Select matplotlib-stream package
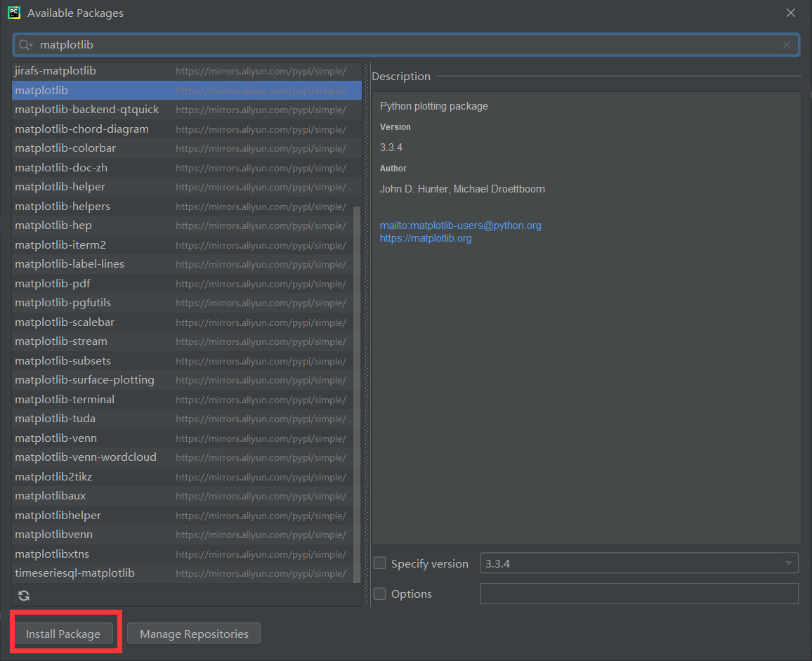Image resolution: width=812 pixels, height=661 pixels. tap(183, 341)
